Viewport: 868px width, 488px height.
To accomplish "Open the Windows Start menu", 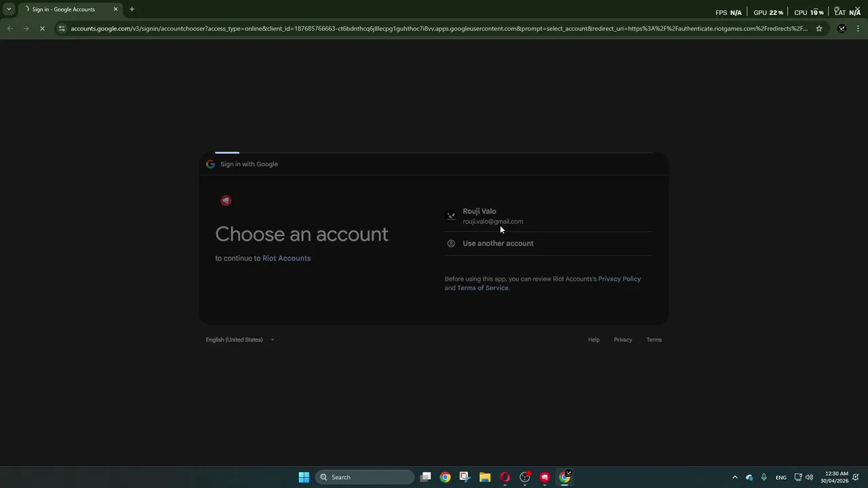I will (x=304, y=477).
